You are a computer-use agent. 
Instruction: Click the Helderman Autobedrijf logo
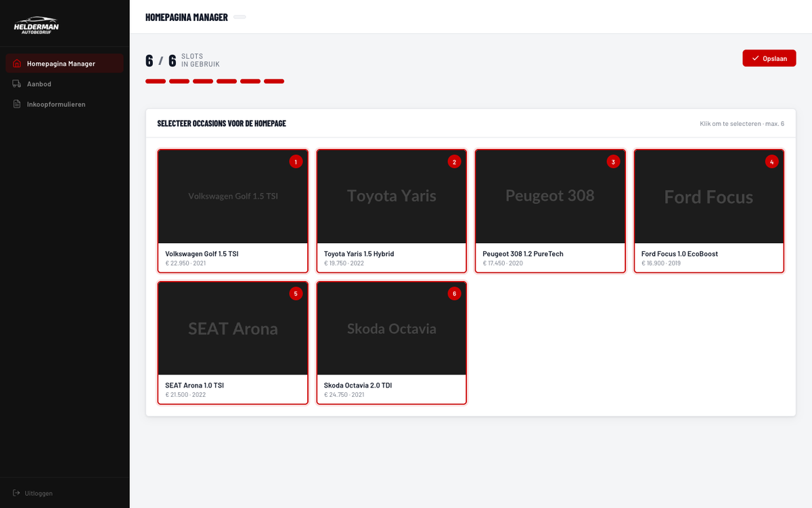[37, 25]
